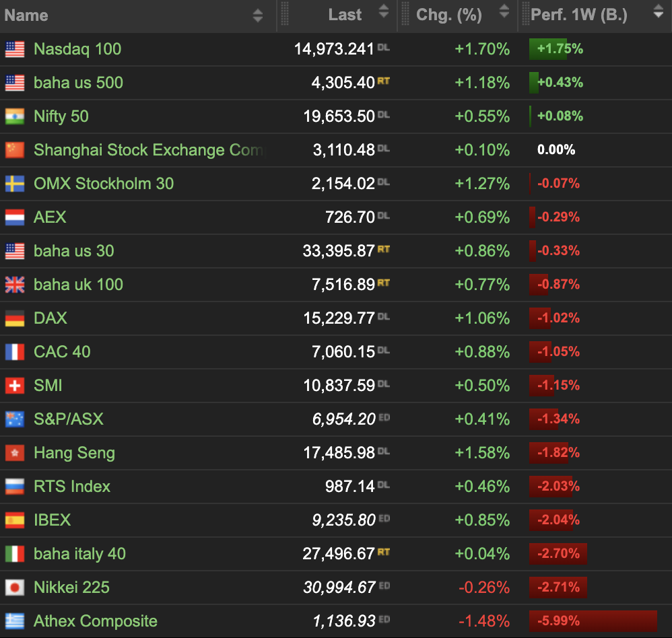Viewport: 672px width, 638px height.
Task: Open the AEX index link
Action: pyautogui.click(x=50, y=217)
